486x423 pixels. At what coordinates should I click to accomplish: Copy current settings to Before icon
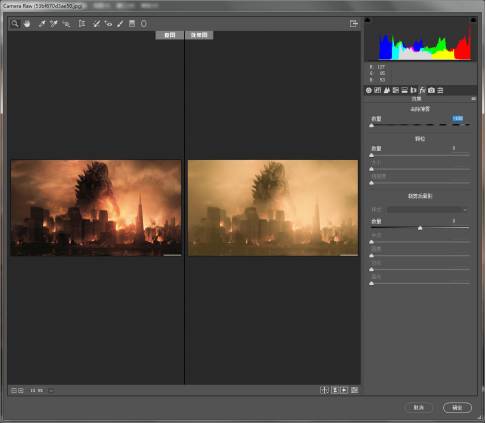coord(344,390)
